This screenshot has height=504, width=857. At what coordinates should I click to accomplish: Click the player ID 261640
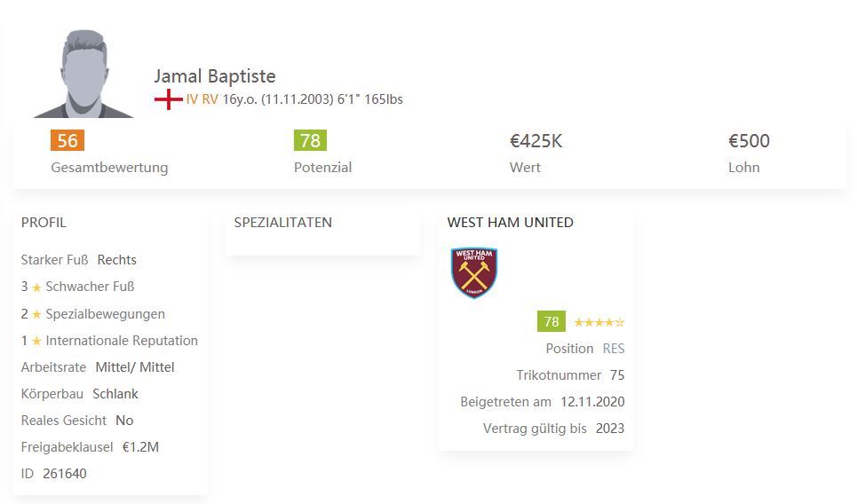pos(65,474)
